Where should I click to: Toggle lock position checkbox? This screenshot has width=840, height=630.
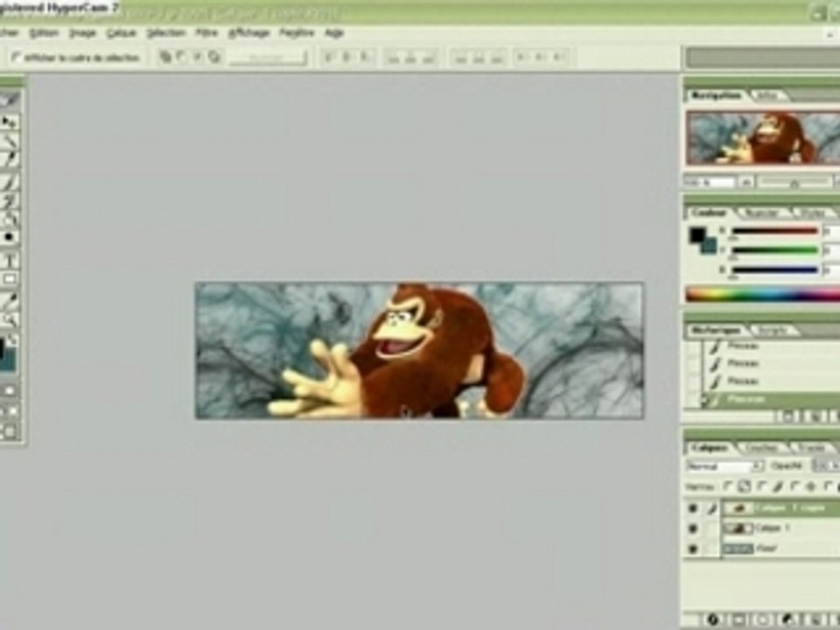(x=794, y=486)
